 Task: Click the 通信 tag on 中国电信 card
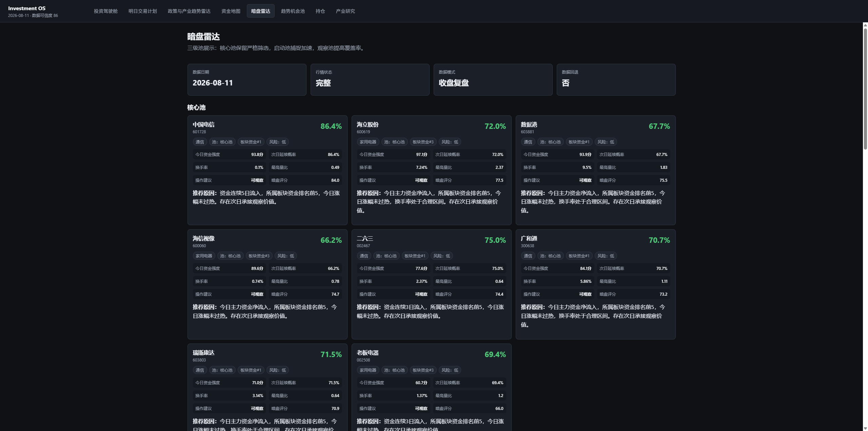(200, 142)
